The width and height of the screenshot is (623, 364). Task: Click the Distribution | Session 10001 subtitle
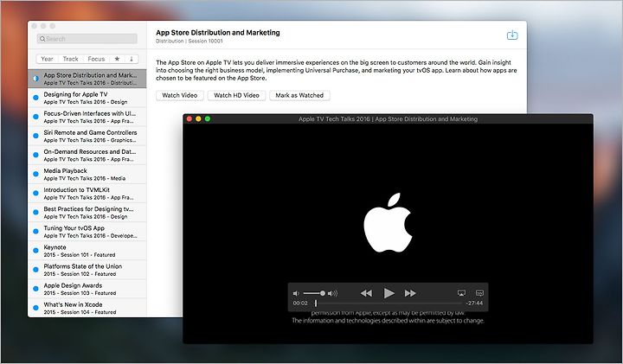189,41
